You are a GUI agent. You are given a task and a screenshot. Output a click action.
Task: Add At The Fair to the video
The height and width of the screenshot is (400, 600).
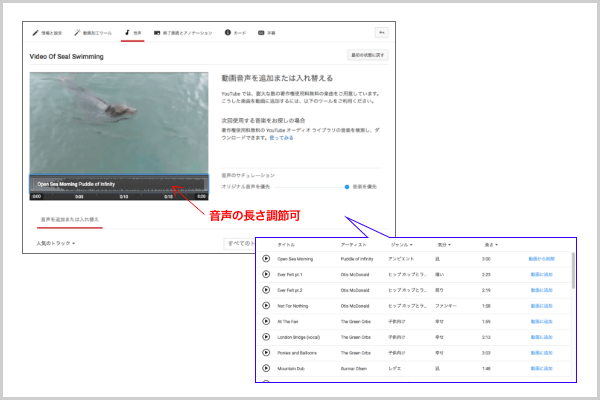tap(541, 322)
